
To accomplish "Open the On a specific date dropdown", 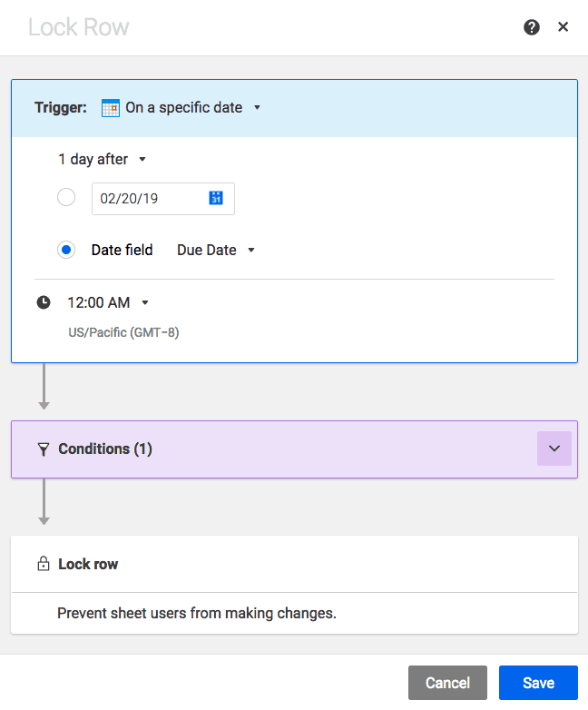I will click(192, 107).
